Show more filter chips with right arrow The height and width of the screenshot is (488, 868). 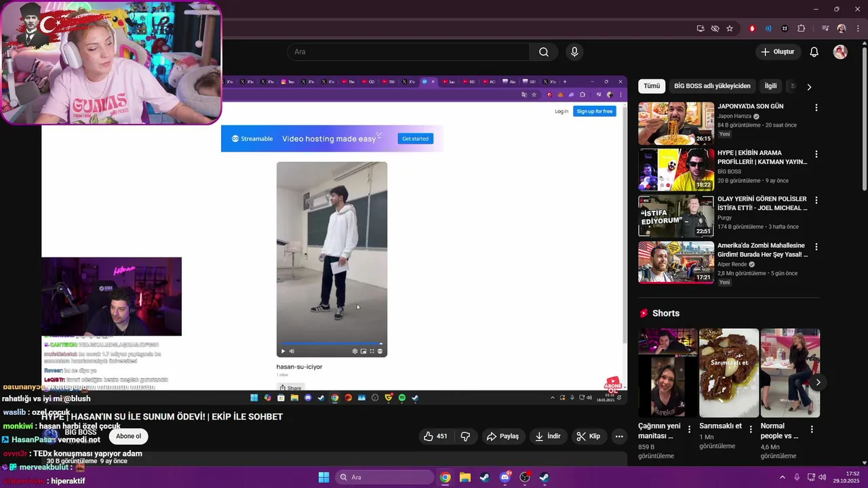(809, 87)
